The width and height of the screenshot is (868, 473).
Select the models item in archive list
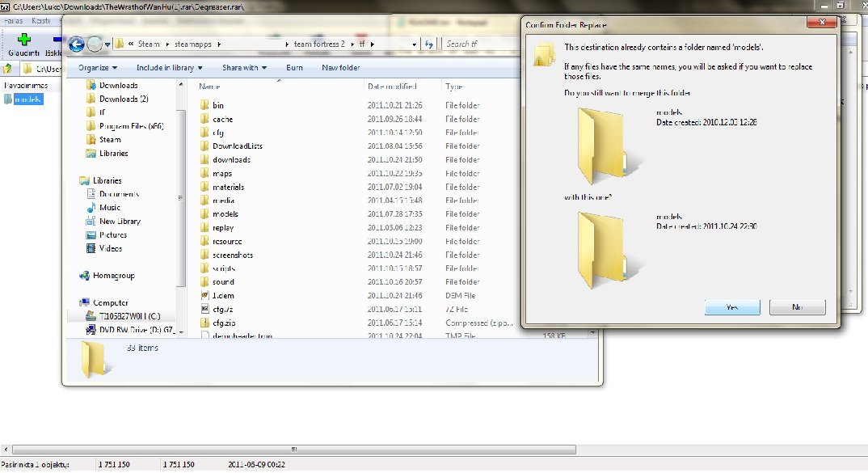point(27,99)
